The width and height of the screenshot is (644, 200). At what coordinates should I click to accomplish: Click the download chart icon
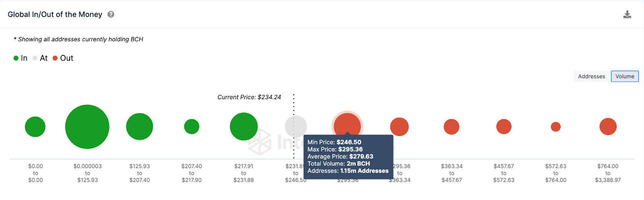coord(627,15)
